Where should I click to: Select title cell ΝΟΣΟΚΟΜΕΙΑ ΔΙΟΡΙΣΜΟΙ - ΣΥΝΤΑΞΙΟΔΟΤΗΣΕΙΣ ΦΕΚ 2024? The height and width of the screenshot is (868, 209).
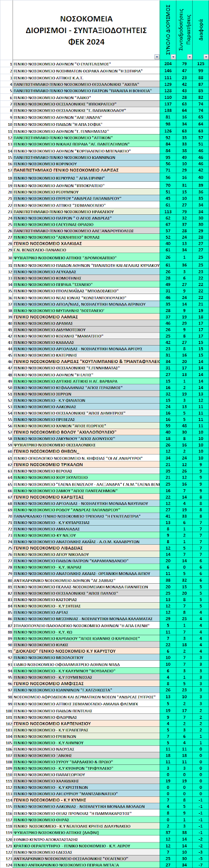pos(87,30)
